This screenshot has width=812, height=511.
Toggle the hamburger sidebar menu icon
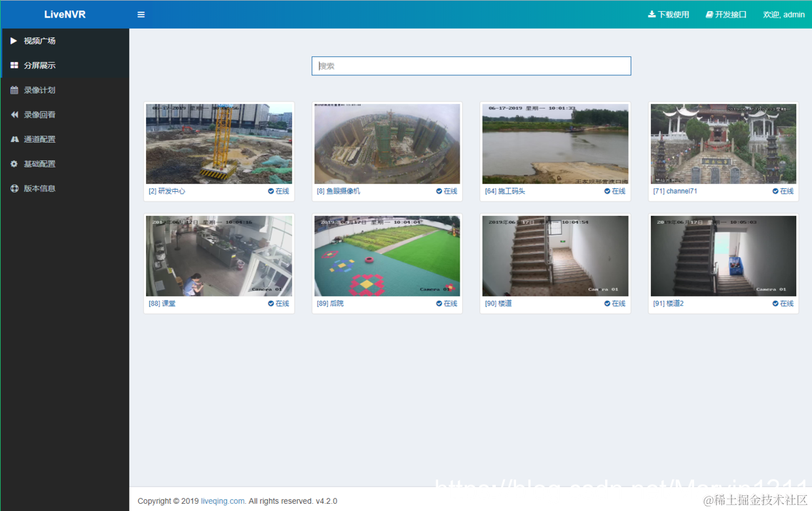click(141, 14)
